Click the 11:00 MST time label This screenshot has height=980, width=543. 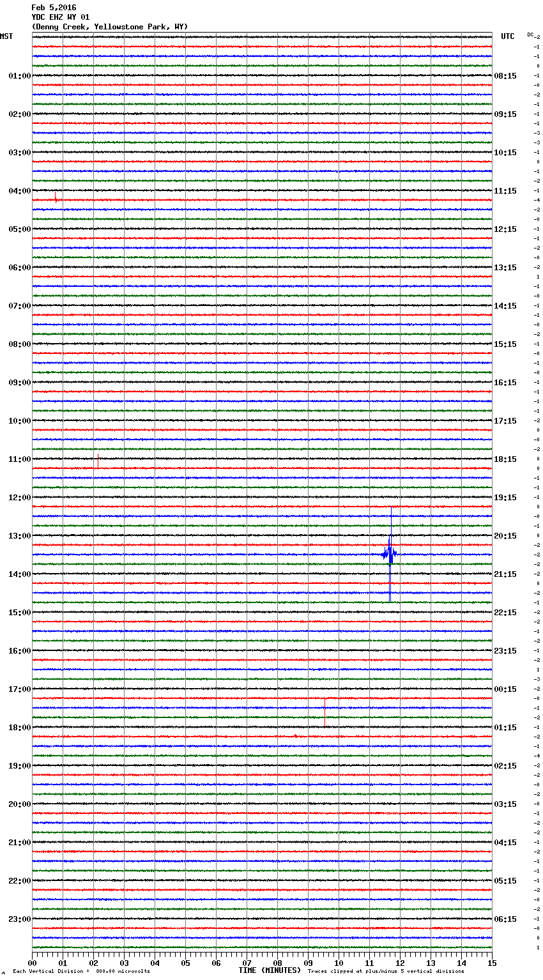(x=20, y=459)
